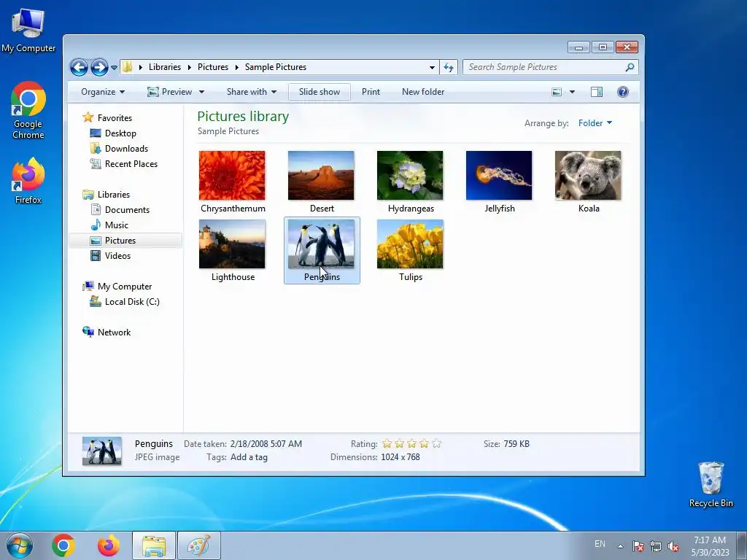This screenshot has height=560, width=747.
Task: Select the Google Chrome desktop shortcut
Action: (28, 111)
